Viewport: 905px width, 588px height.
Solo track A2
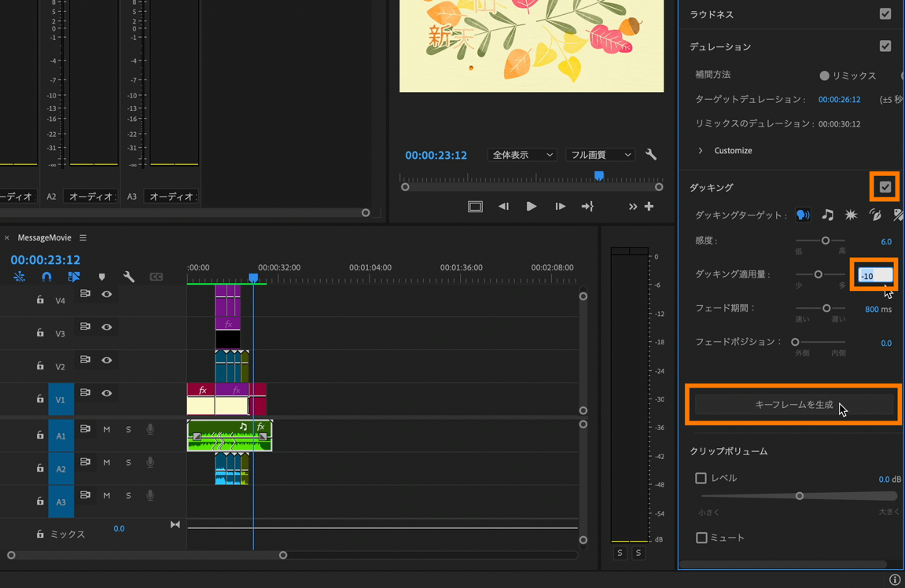click(128, 462)
